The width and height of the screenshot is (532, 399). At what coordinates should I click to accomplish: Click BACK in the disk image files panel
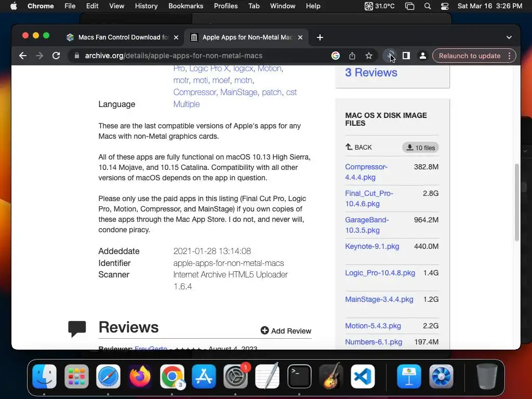click(x=358, y=147)
